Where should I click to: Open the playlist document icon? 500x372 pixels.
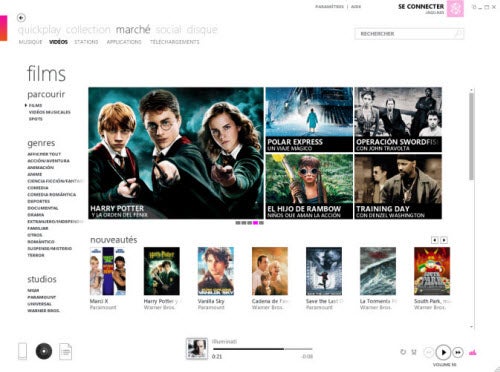tap(65, 351)
